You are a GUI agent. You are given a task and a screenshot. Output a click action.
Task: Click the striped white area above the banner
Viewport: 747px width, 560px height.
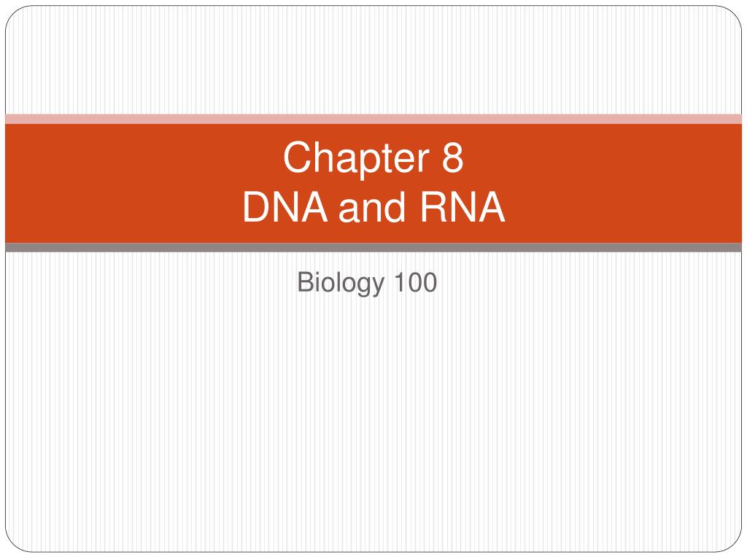tap(373, 60)
